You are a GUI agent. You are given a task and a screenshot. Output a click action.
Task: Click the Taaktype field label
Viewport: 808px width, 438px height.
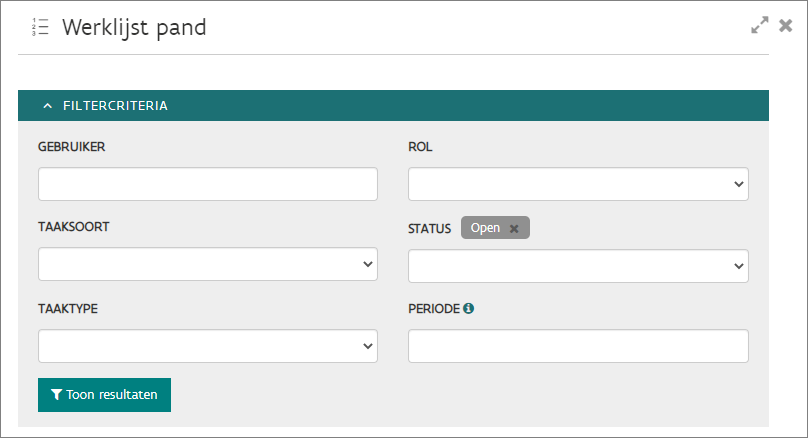coord(67,309)
